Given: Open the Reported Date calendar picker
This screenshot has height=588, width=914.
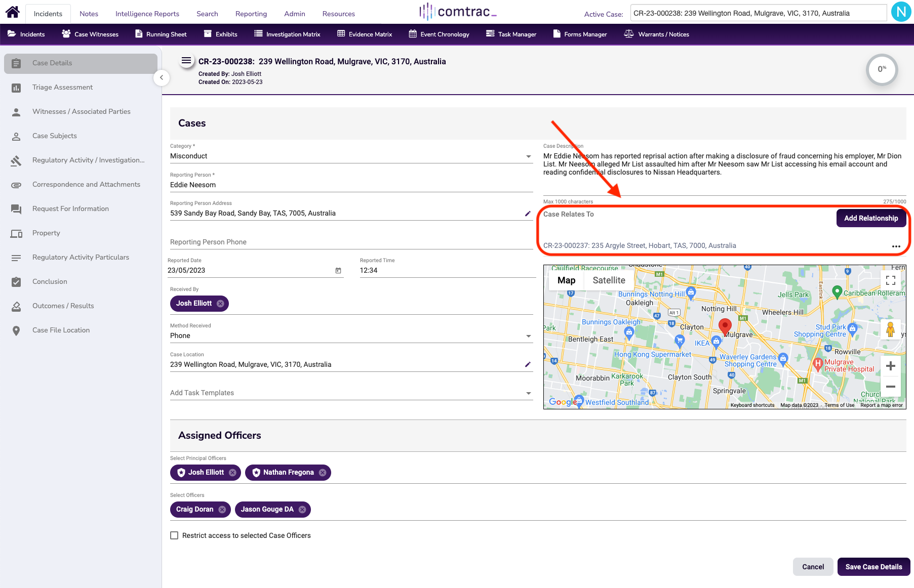Looking at the screenshot, I should pyautogui.click(x=338, y=271).
